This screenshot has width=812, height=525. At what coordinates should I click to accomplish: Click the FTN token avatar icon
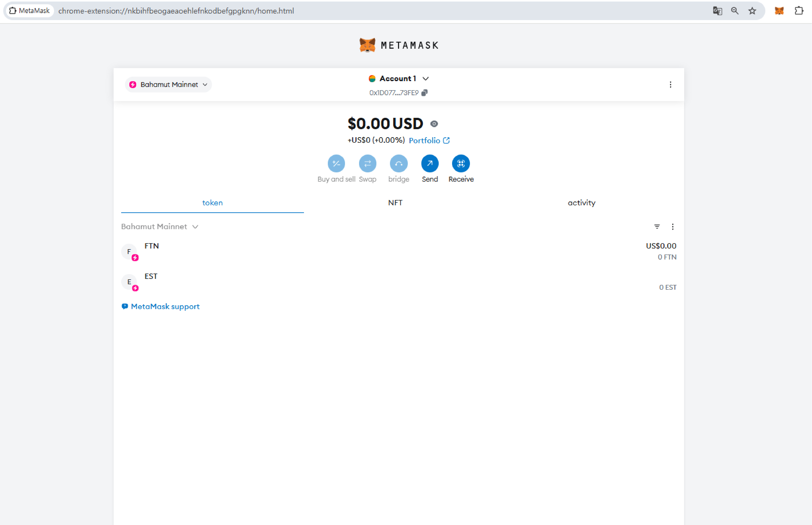tap(129, 252)
